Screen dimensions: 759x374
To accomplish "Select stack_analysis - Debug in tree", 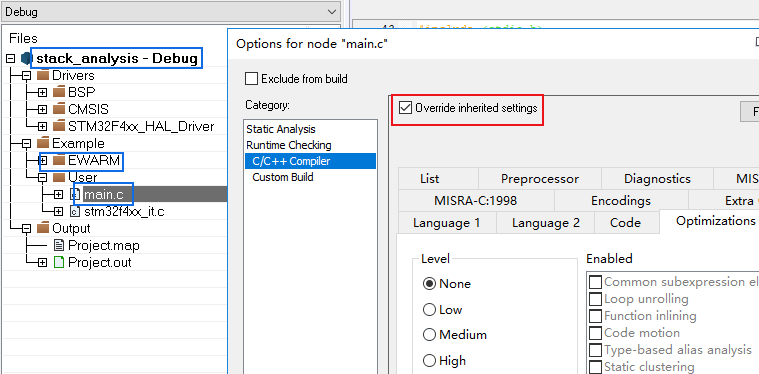I will pos(117,59).
